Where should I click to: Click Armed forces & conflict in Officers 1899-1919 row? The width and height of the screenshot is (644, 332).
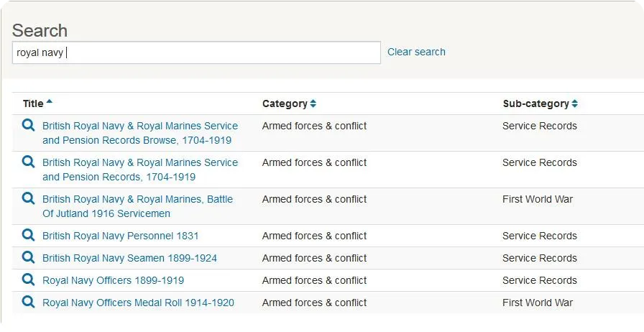tap(314, 280)
